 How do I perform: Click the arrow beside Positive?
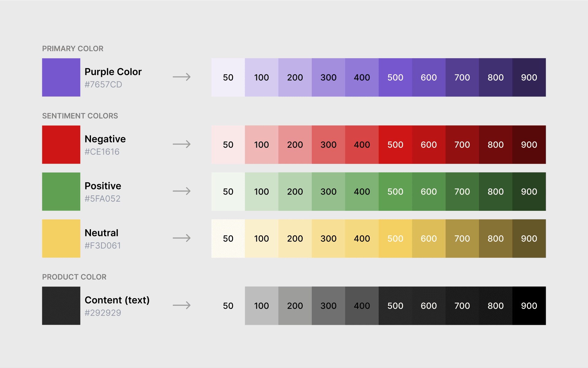tap(182, 191)
